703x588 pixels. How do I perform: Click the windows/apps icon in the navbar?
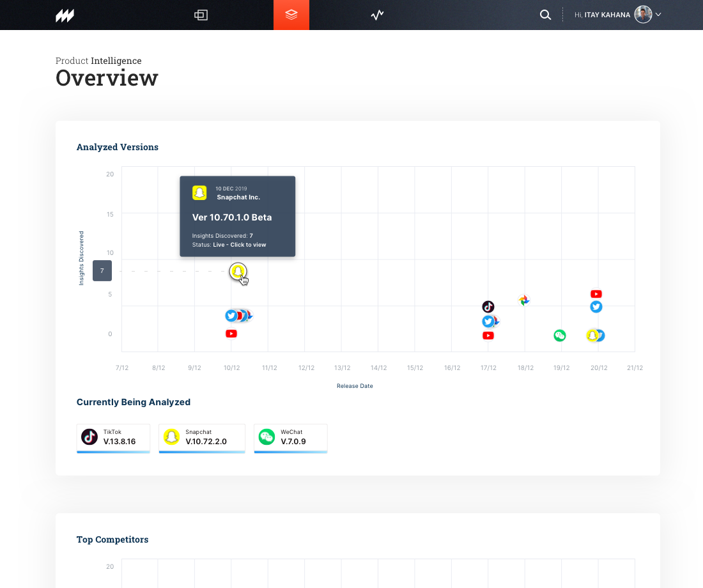[201, 15]
